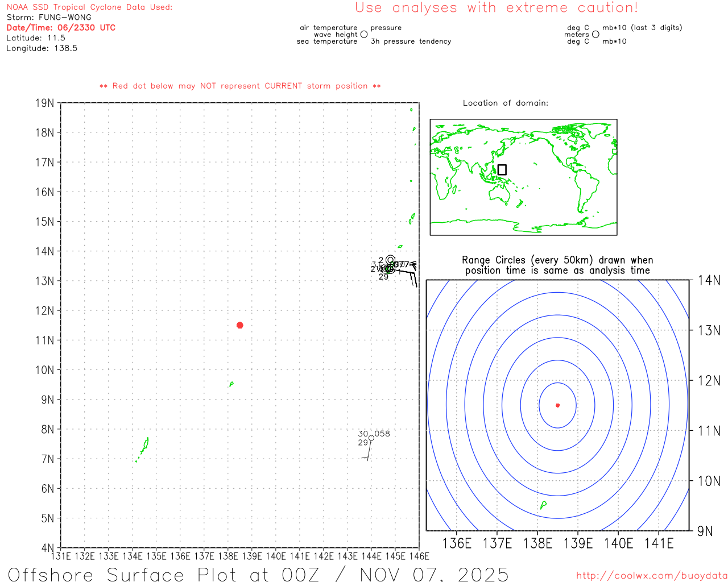The height and width of the screenshot is (582, 728).
Task: Click the Storm: FUNG-WONG label
Action: pos(49,17)
